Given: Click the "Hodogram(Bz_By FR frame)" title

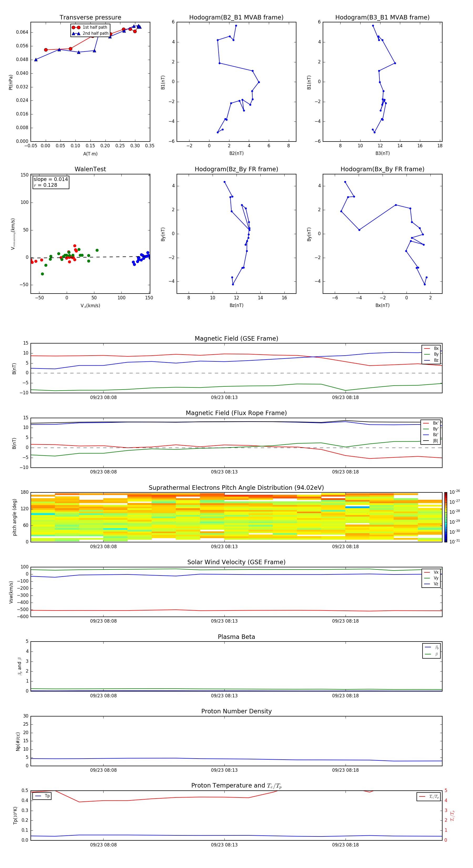Looking at the screenshot, I should point(236,169).
